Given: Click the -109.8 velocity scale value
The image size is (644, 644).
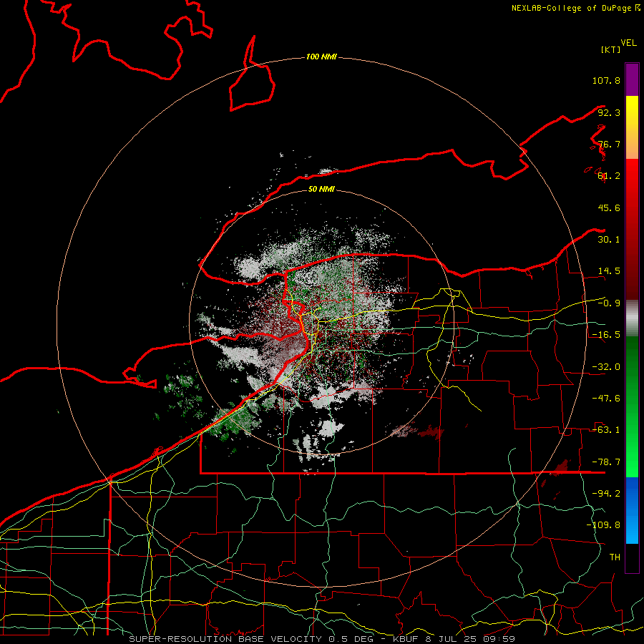Looking at the screenshot, I should pos(603,525).
